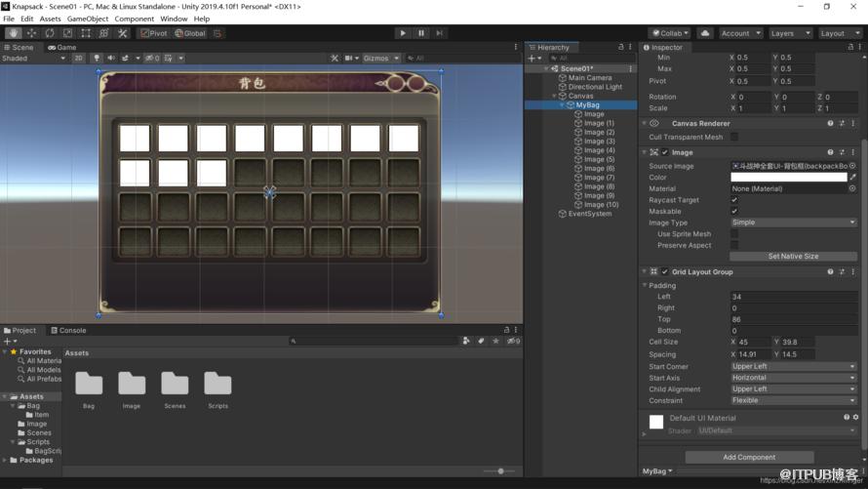Open the Gizmos dropdown
Image resolution: width=868 pixels, height=489 pixels.
(381, 59)
